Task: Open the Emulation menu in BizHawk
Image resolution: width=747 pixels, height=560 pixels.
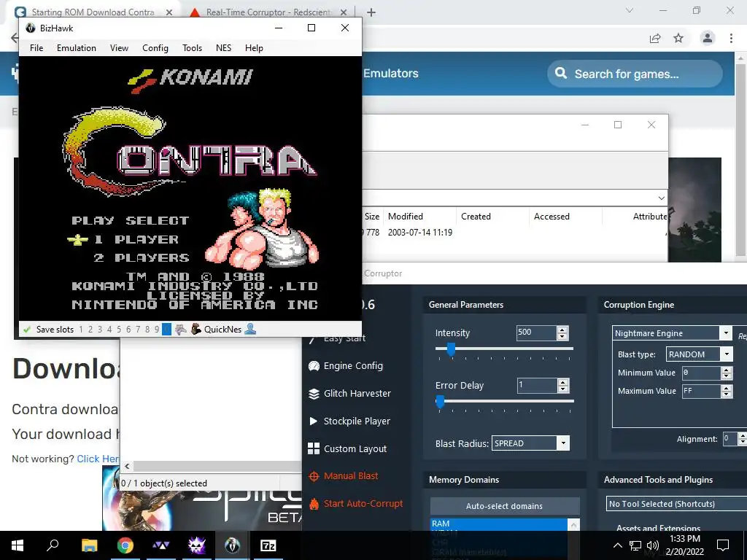Action: pyautogui.click(x=76, y=48)
